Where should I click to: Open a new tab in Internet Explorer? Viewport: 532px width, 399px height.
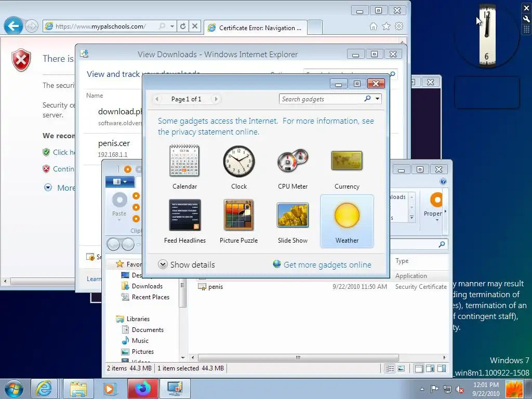point(315,28)
